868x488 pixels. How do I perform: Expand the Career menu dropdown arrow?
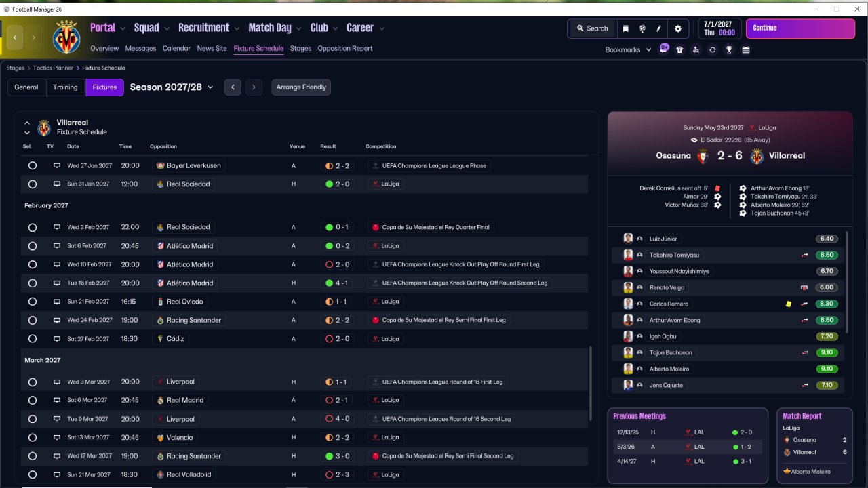click(382, 28)
